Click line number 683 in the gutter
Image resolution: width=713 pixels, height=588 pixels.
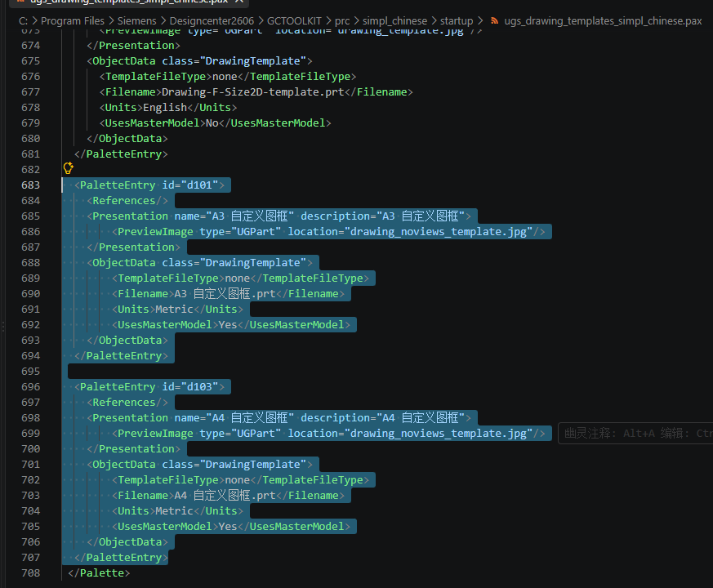[x=30, y=185]
